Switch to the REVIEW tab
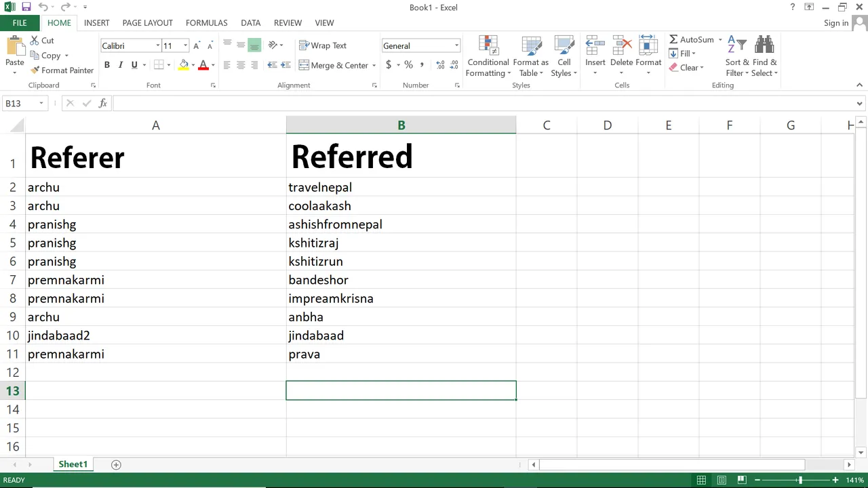 (x=288, y=23)
